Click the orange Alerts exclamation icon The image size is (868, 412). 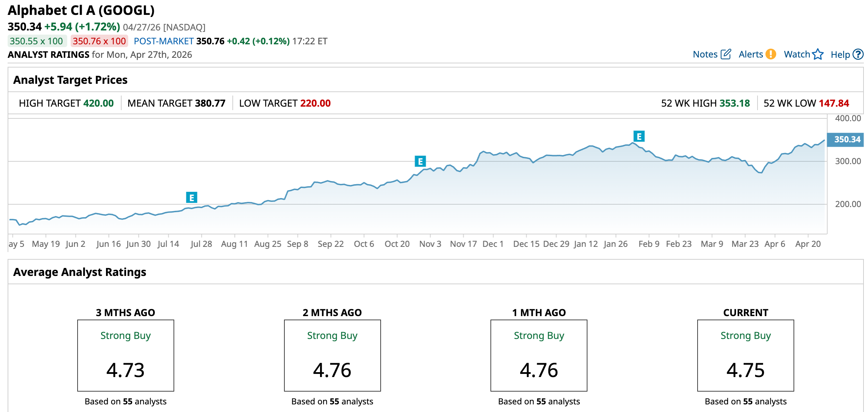click(771, 54)
